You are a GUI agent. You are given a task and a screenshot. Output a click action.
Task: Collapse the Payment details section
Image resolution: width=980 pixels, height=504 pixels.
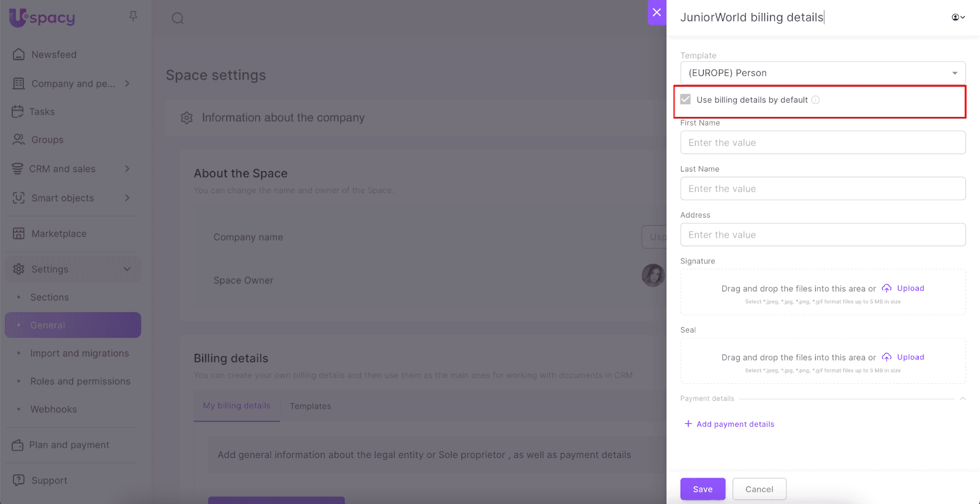(962, 399)
